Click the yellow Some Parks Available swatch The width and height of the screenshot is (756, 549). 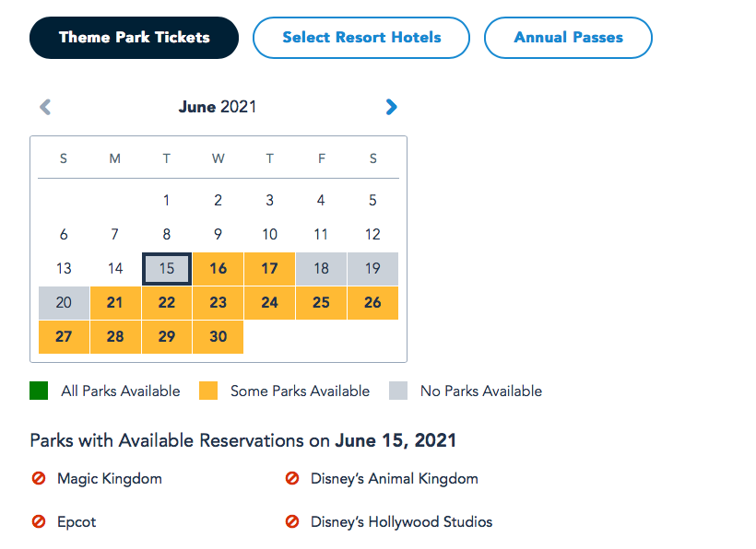pos(208,391)
